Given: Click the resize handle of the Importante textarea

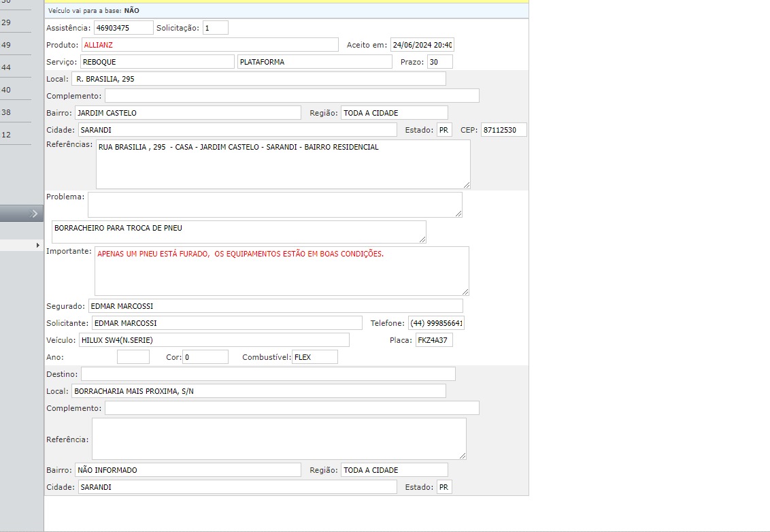Looking at the screenshot, I should point(465,291).
